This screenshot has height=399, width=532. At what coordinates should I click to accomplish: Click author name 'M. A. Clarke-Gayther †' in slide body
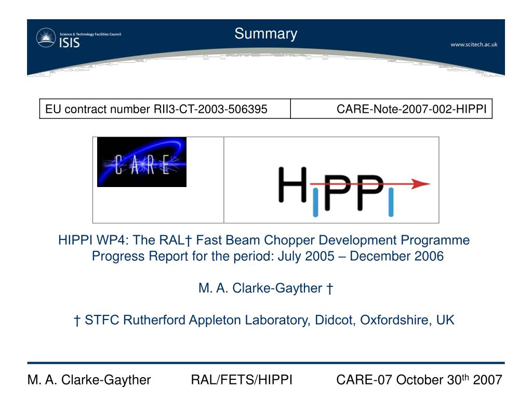(266, 288)
